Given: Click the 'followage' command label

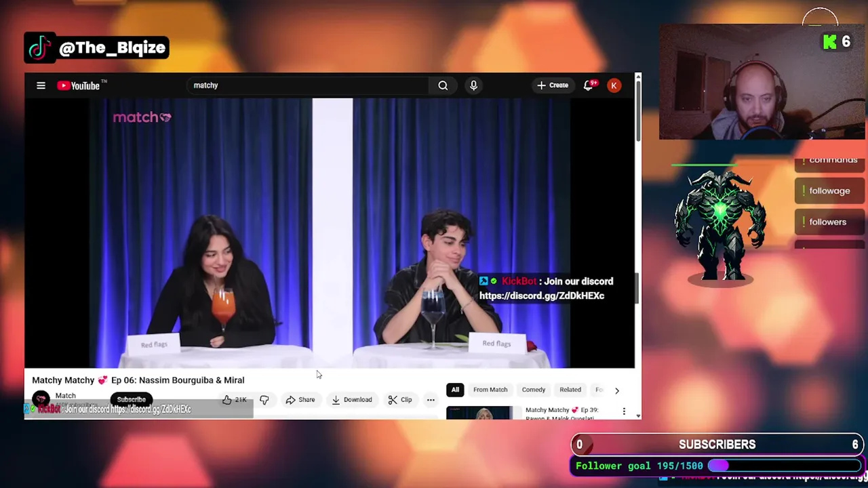Looking at the screenshot, I should (829, 191).
